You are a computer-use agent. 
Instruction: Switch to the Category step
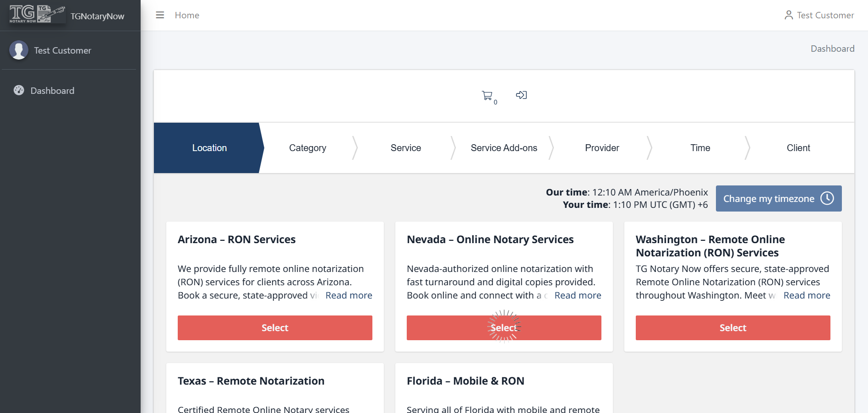pos(307,148)
